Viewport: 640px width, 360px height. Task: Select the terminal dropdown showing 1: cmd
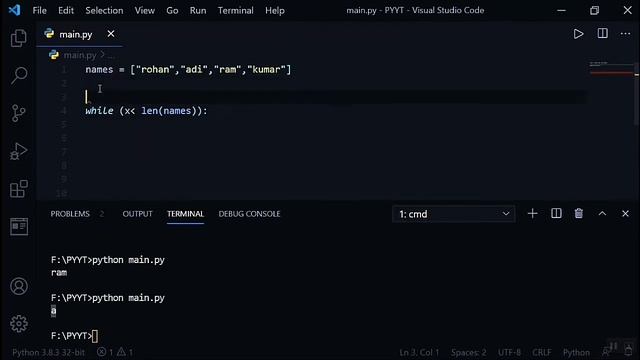[453, 214]
